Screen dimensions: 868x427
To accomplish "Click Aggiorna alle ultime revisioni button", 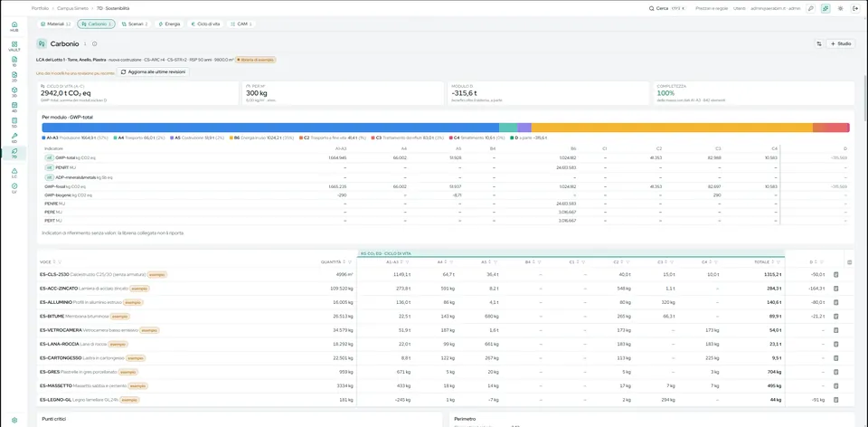I will pos(154,72).
